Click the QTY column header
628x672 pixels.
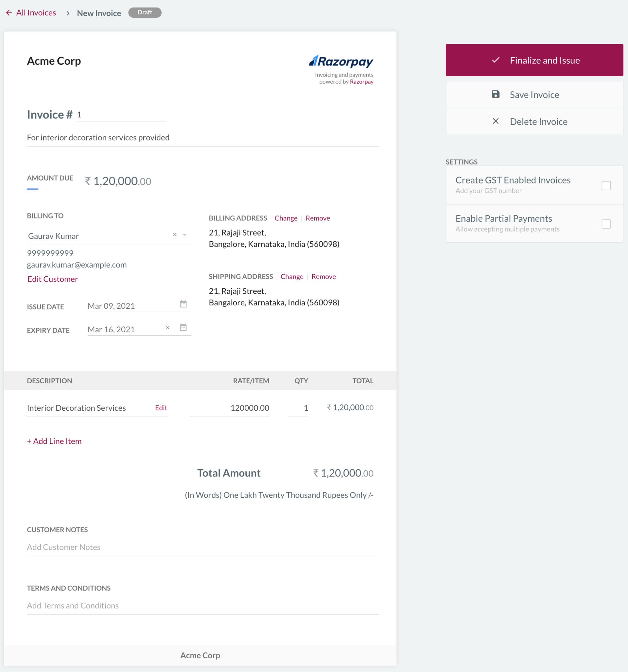click(x=301, y=381)
